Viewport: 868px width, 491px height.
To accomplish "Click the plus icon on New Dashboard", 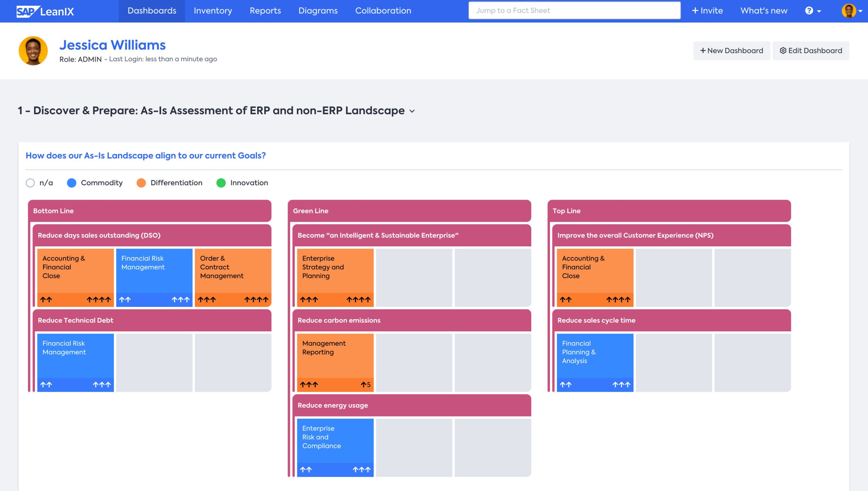I will pyautogui.click(x=704, y=50).
